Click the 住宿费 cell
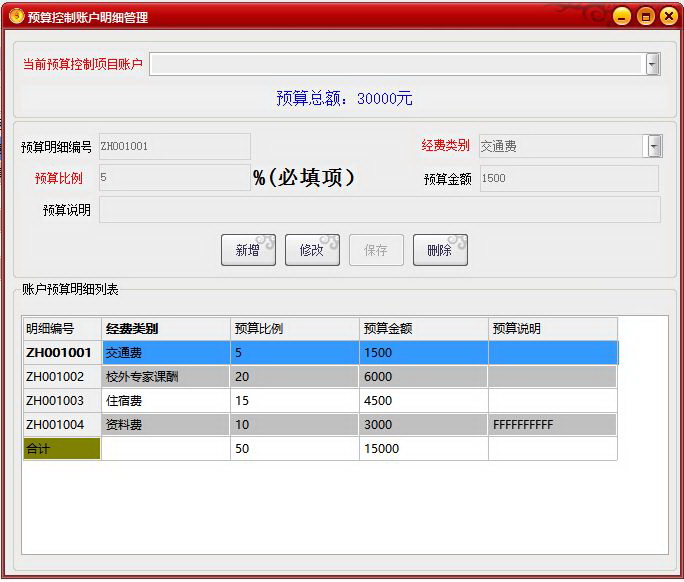The height and width of the screenshot is (582, 684). (166, 401)
